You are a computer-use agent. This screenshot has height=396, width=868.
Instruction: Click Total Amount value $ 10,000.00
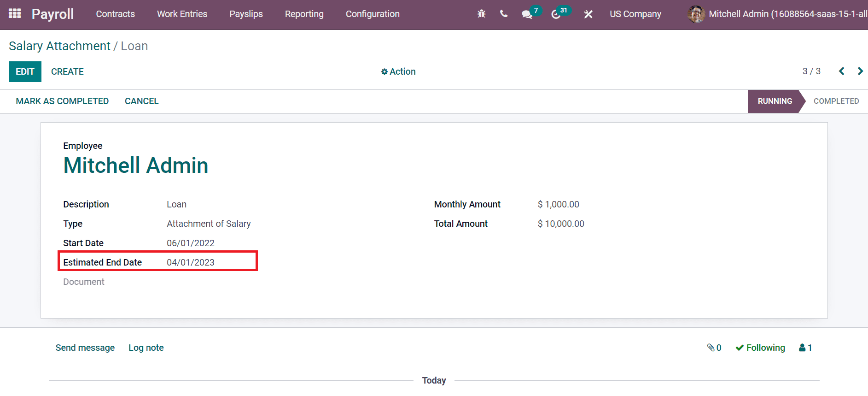(x=561, y=224)
